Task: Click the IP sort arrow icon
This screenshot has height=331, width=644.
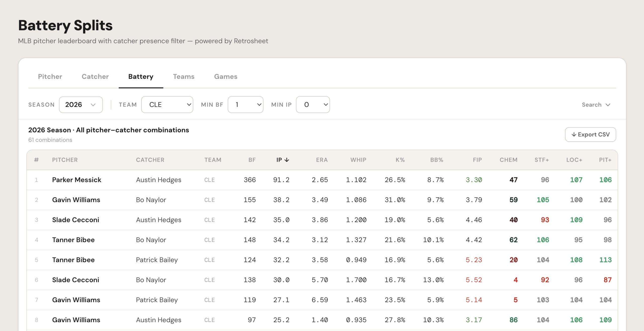Action: pos(287,160)
